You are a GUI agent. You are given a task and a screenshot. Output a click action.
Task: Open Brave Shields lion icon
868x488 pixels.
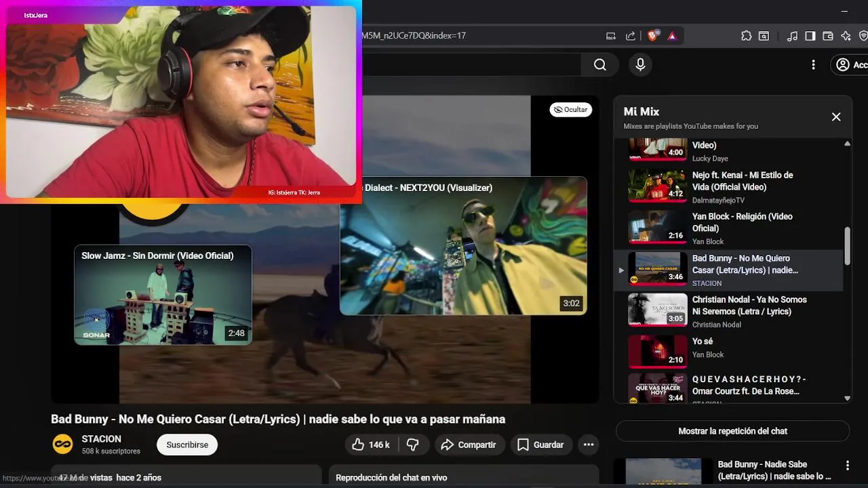coord(653,36)
